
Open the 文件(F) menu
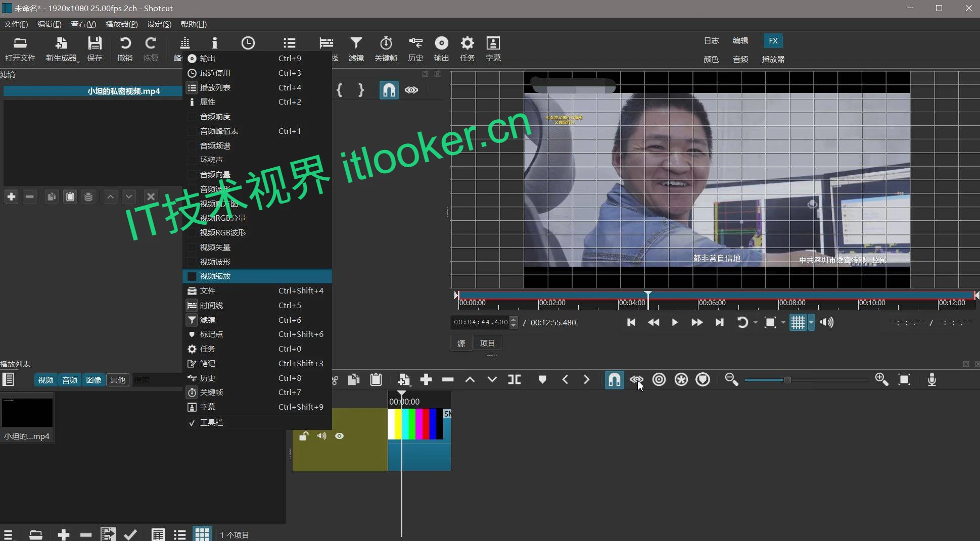(x=16, y=24)
